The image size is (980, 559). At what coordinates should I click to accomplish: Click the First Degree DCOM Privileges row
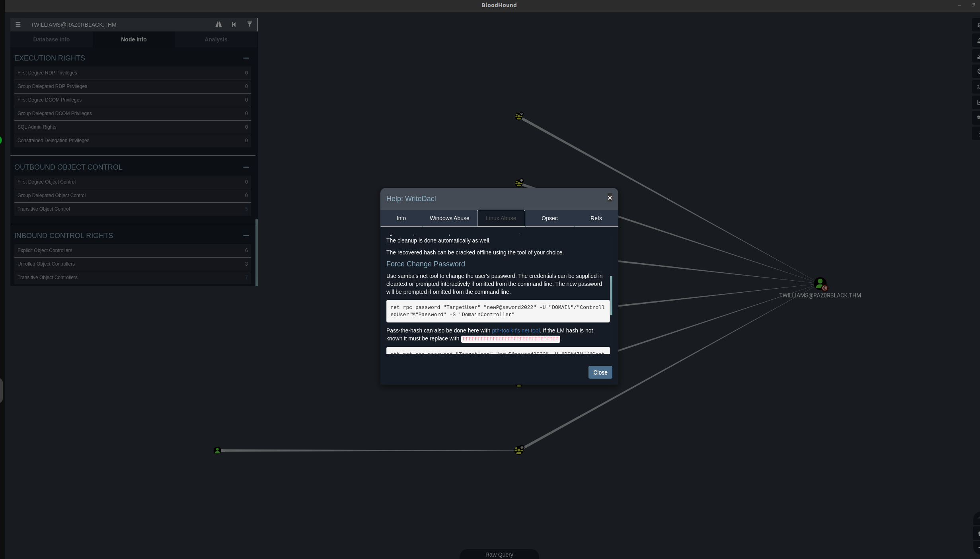[x=132, y=100]
